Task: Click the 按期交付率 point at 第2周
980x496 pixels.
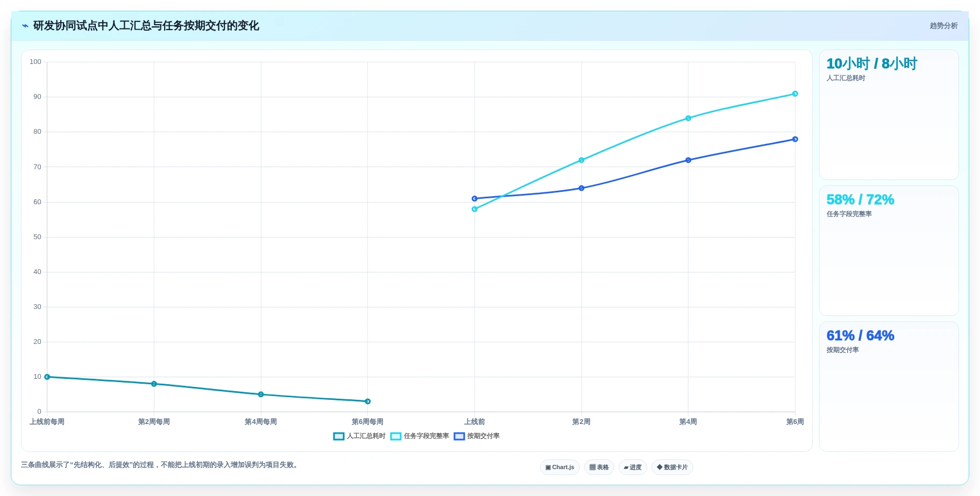Action: pyautogui.click(x=581, y=188)
